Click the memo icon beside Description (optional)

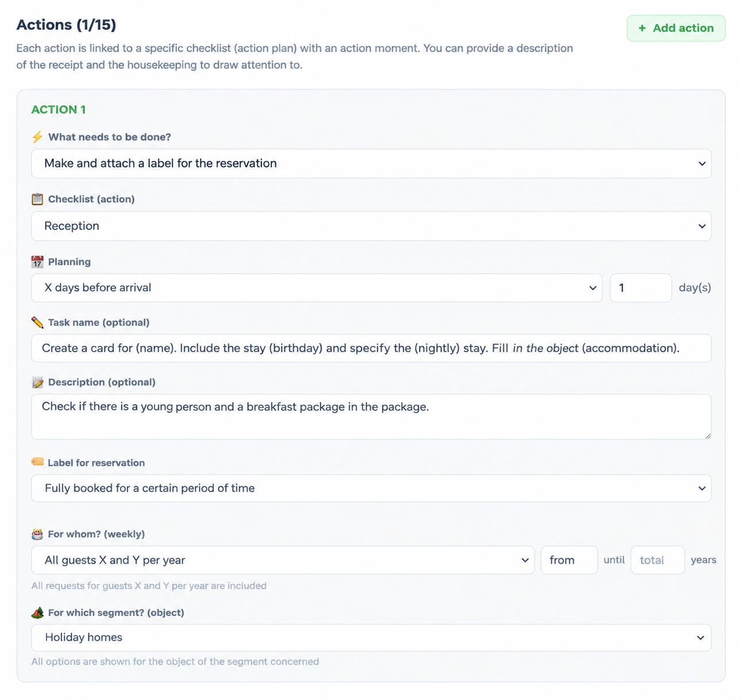coord(37,382)
